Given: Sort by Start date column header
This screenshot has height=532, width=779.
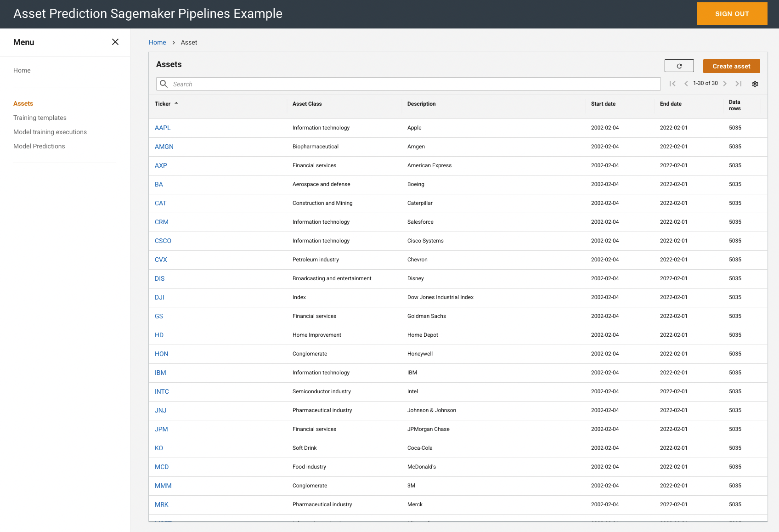Looking at the screenshot, I should coord(603,104).
